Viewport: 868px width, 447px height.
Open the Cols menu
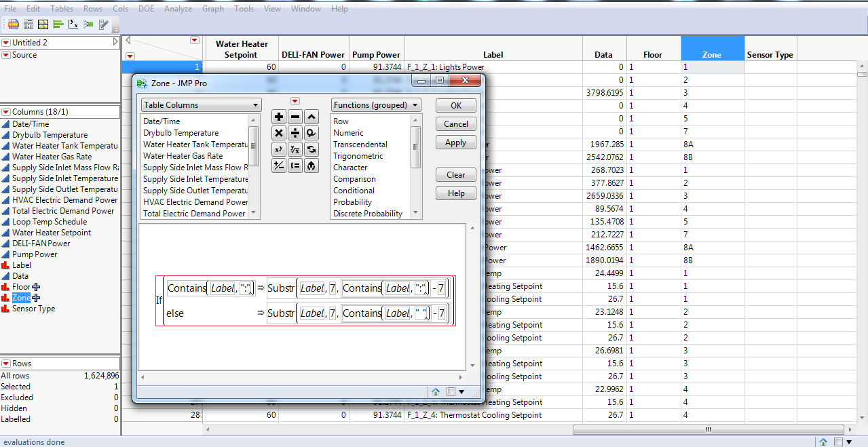(x=121, y=9)
